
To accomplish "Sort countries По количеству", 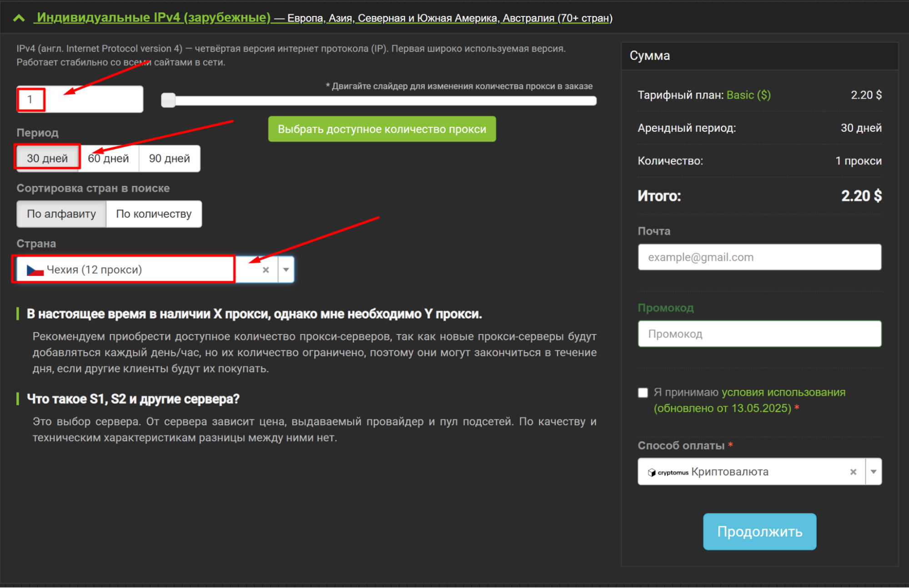I will tap(154, 214).
